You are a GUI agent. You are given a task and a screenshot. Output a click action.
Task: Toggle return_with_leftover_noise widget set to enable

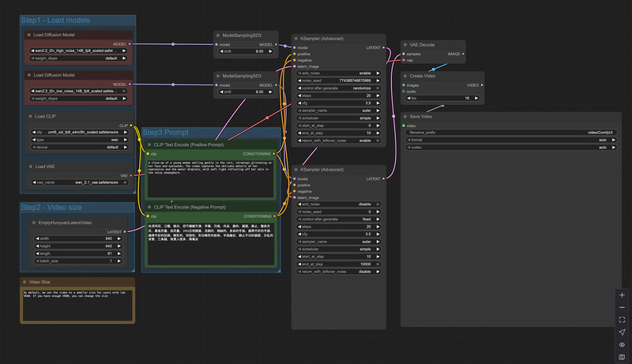pyautogui.click(x=339, y=141)
